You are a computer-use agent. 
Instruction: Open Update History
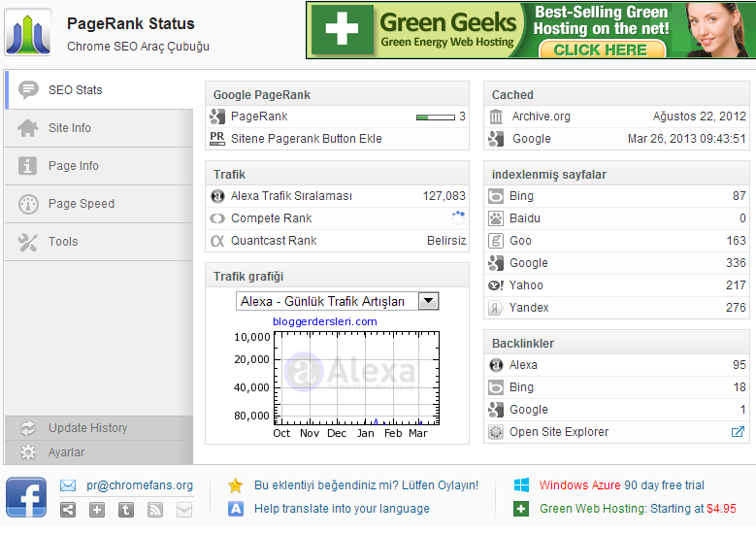click(99, 428)
